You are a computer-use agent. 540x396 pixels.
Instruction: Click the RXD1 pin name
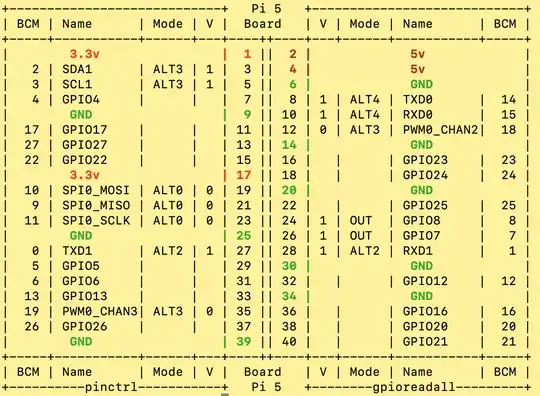[418, 251]
